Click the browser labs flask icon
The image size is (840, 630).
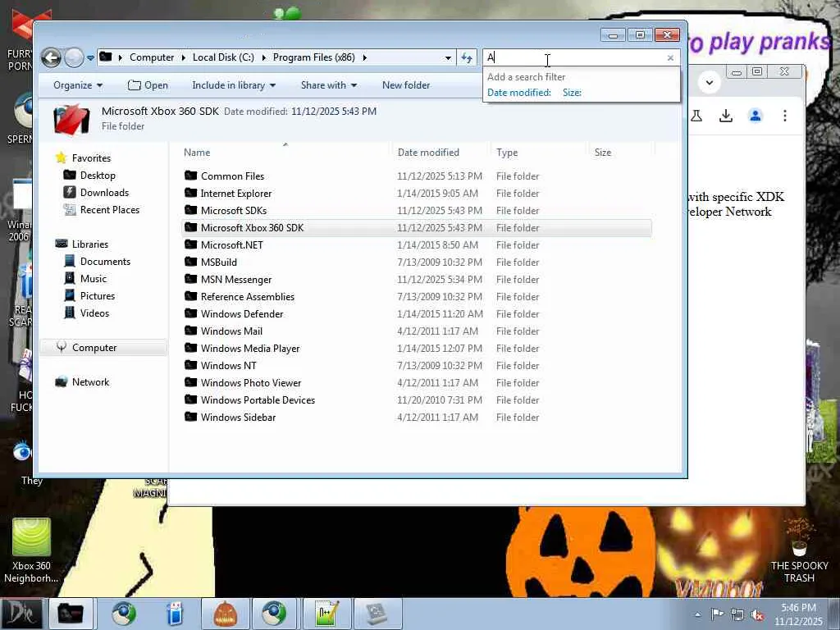click(x=697, y=116)
